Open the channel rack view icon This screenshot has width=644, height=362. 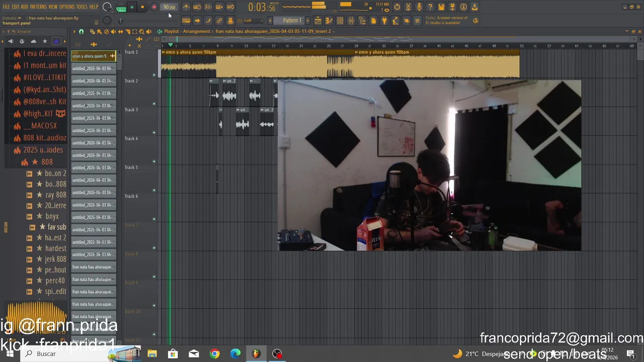coord(340,21)
